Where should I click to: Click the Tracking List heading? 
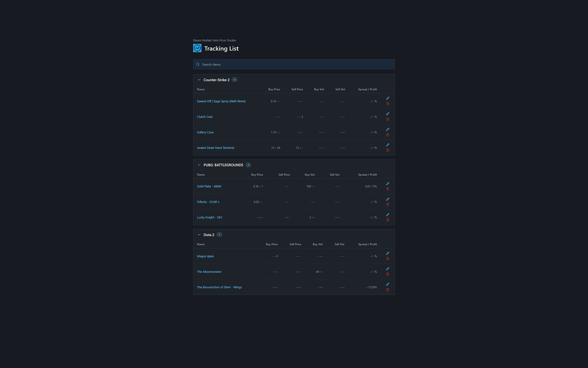221,48
